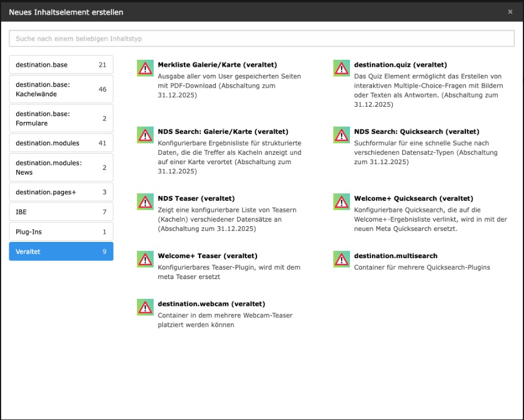Screen dimensions: 524x420
Task: Click the destination.multisearch warning icon
Action: pyautogui.click(x=341, y=259)
